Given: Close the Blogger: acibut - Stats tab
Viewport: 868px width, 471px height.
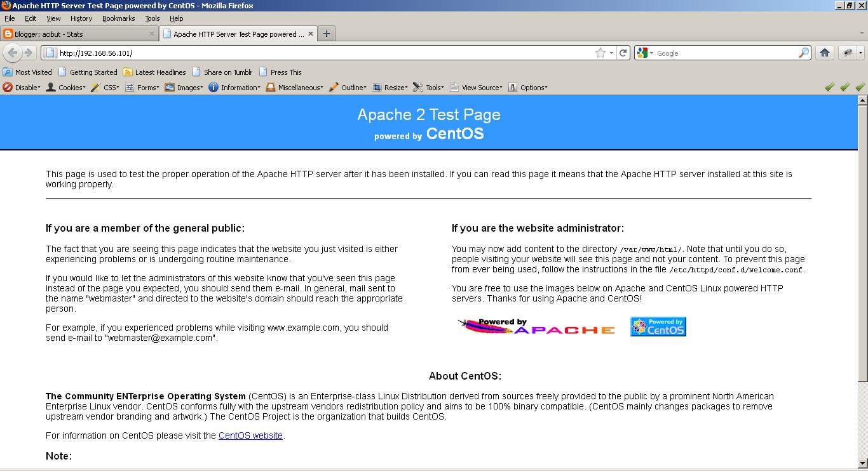Looking at the screenshot, I should [x=152, y=34].
